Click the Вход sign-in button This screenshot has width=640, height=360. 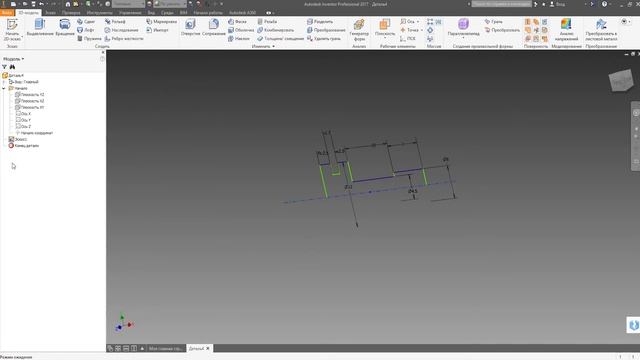(557, 4)
